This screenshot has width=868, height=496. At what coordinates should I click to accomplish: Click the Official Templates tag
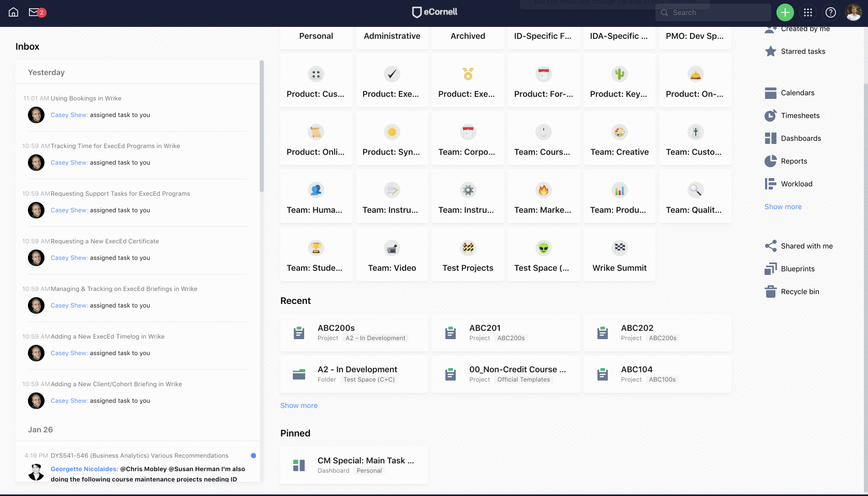click(523, 380)
